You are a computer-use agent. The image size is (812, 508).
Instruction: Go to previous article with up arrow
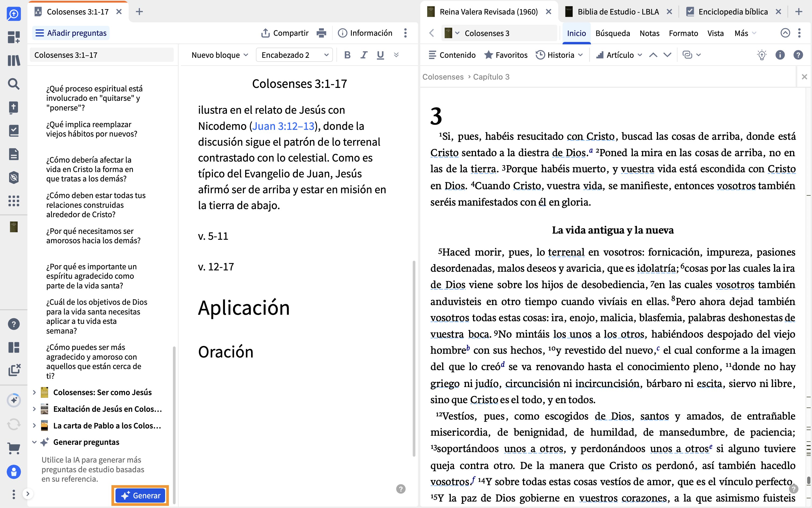tap(653, 55)
